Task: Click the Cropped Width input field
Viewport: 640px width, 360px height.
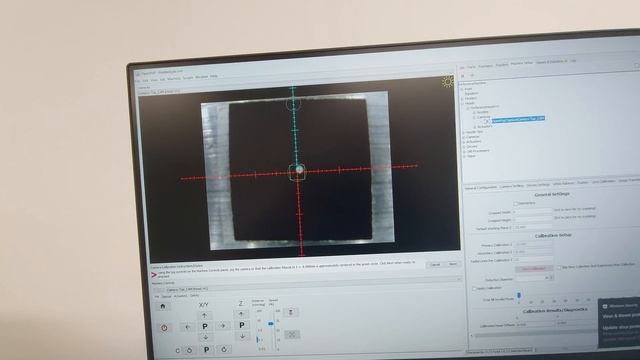Action: tap(532, 211)
